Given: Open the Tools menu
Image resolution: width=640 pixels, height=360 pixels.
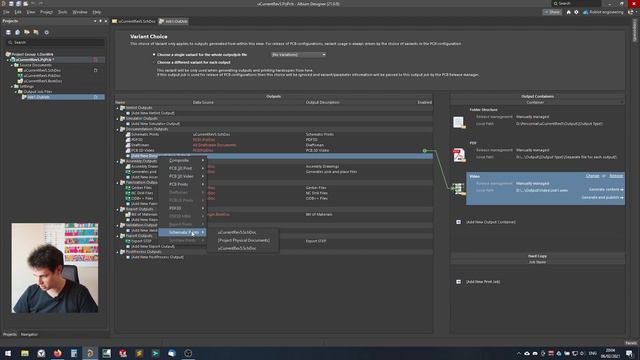Looking at the screenshot, I should 62,12.
